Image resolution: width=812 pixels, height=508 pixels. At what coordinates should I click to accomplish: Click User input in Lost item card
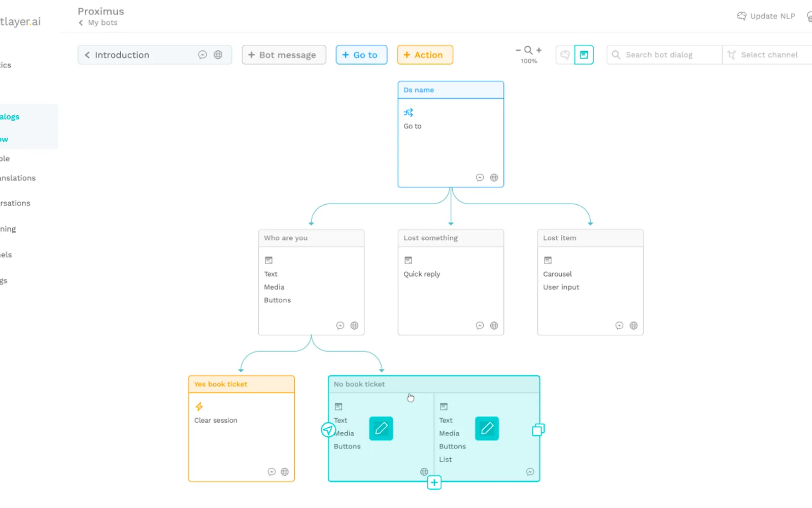pyautogui.click(x=561, y=287)
